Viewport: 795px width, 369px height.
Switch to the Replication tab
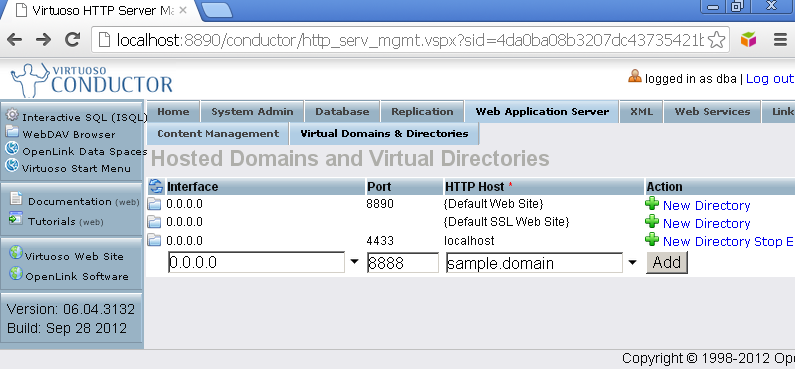pyautogui.click(x=422, y=112)
